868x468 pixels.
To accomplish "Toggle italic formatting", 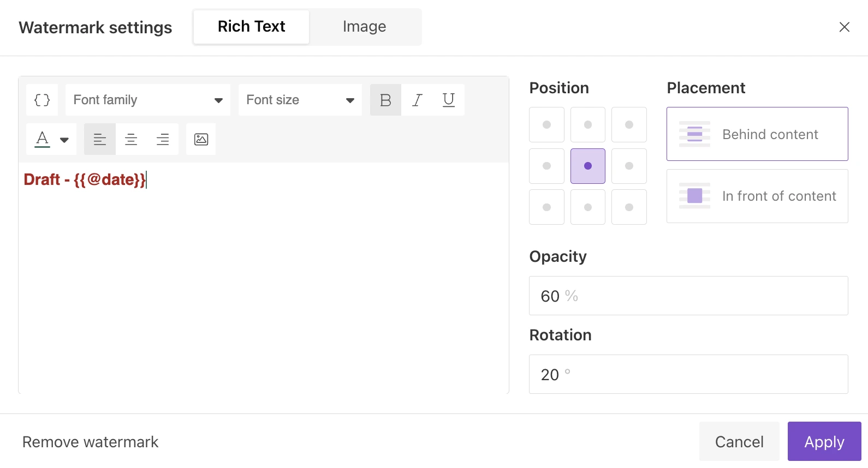I will 417,100.
